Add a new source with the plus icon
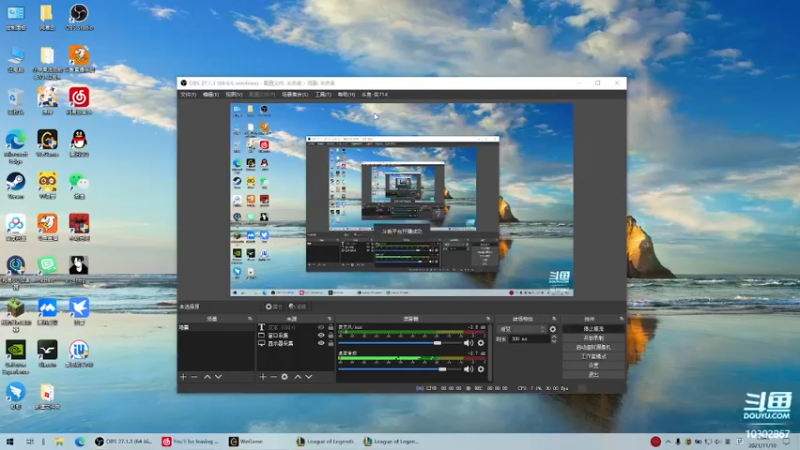The width and height of the screenshot is (800, 450). 262,377
